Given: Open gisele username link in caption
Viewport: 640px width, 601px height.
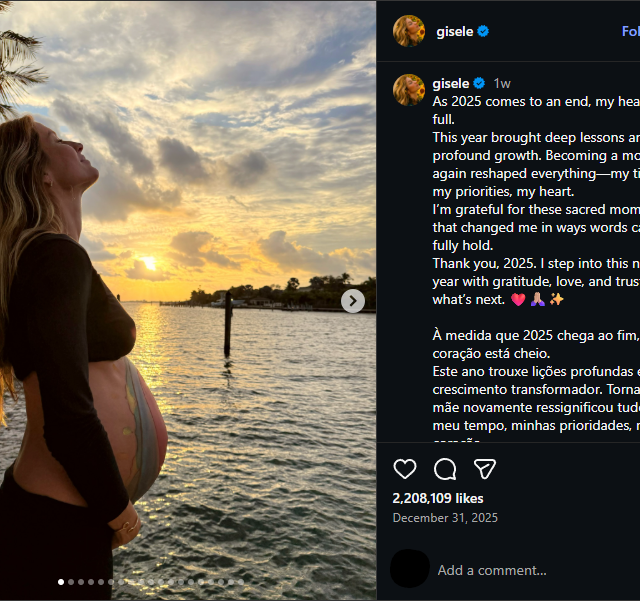Looking at the screenshot, I should pyautogui.click(x=451, y=84).
